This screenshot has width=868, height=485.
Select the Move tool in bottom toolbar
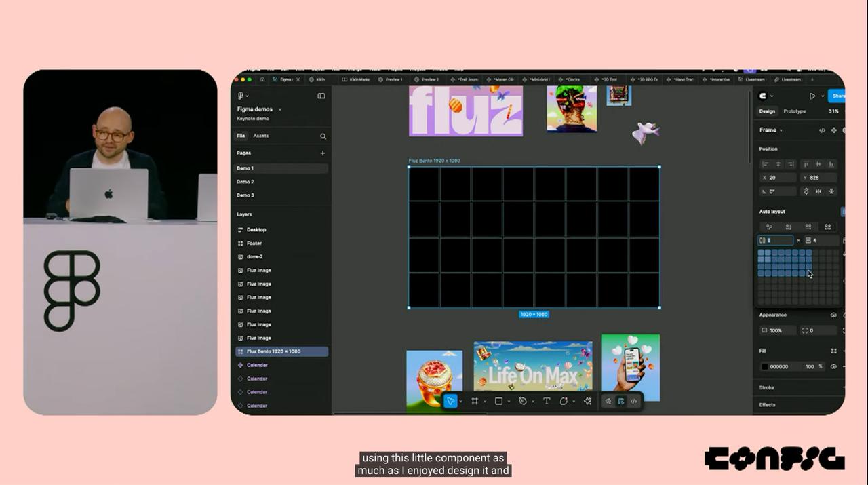pos(450,402)
